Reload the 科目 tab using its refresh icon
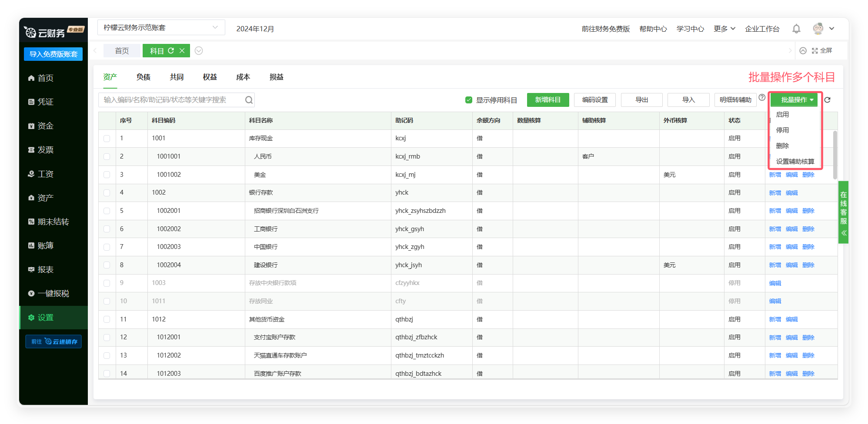This screenshot has height=424, width=868. pyautogui.click(x=171, y=51)
